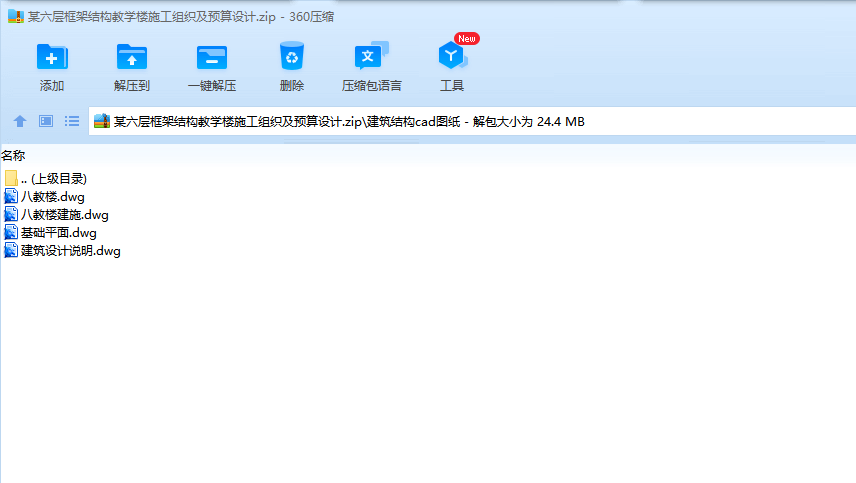Click the Add (添加) folder icon
The image size is (856, 483).
click(52, 57)
